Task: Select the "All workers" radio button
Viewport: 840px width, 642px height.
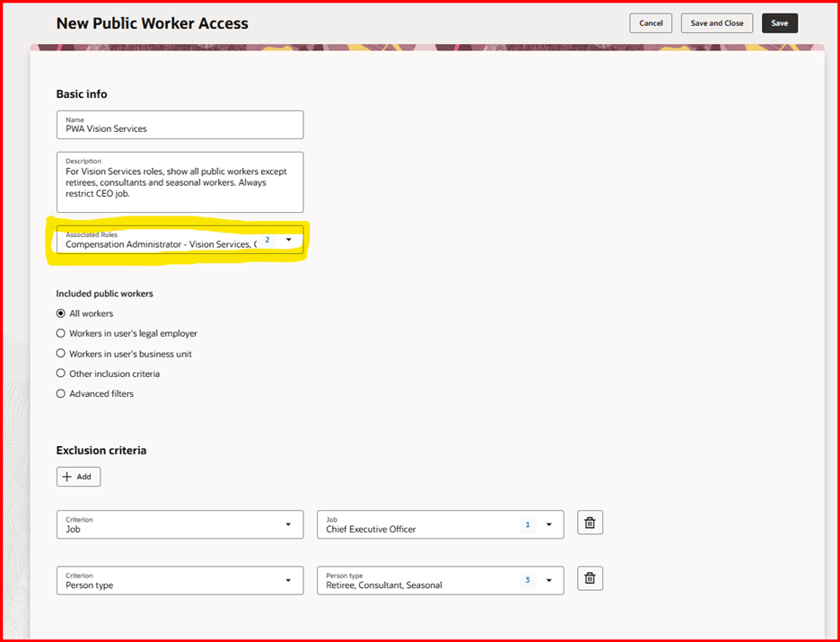Action: point(60,313)
